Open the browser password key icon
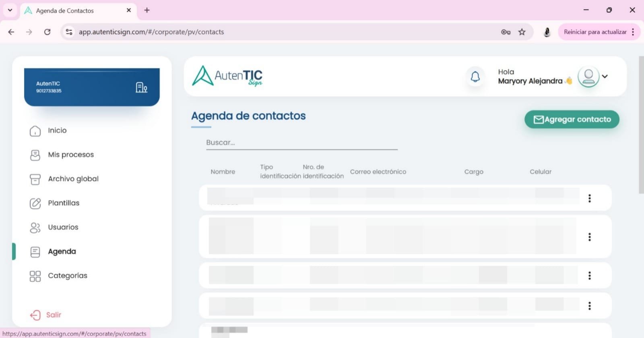The width and height of the screenshot is (644, 338). coord(506,32)
